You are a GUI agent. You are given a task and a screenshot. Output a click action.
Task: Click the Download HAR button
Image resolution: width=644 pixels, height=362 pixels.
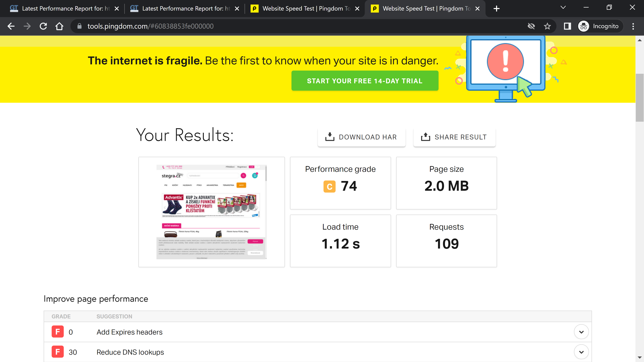(361, 137)
